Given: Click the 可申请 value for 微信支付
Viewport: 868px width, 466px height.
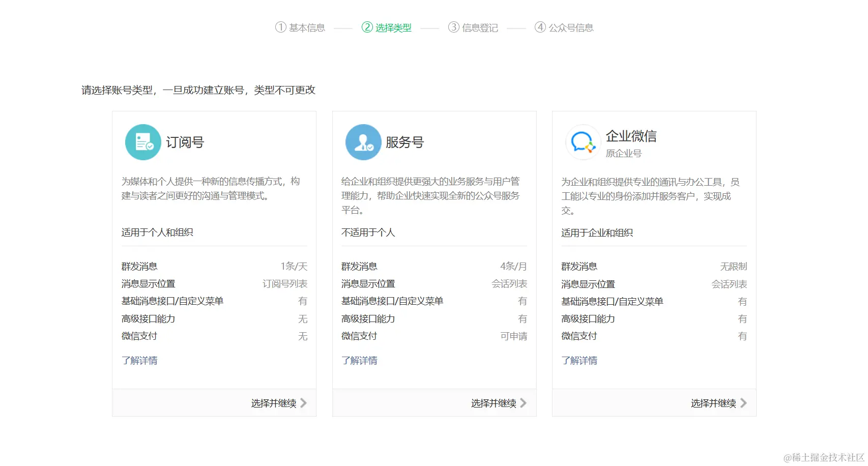Looking at the screenshot, I should pos(514,336).
